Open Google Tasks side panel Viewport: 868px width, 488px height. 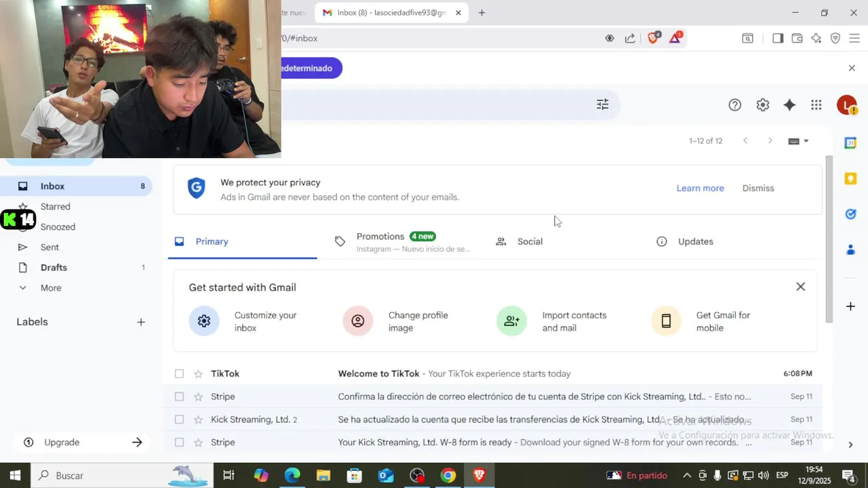pyautogui.click(x=850, y=214)
